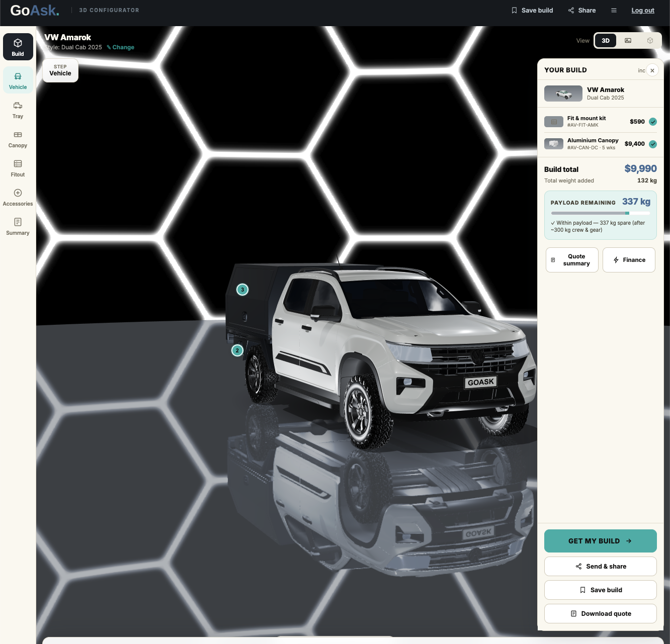Viewport: 670px width, 644px height.
Task: Select the 3D view mode
Action: point(606,41)
